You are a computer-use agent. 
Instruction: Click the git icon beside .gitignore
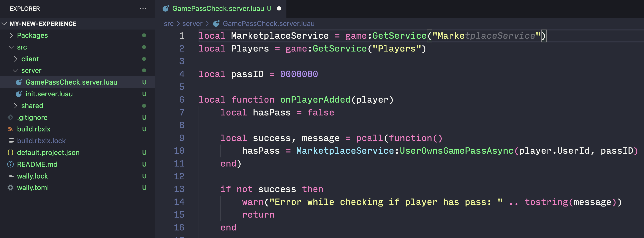click(x=10, y=117)
